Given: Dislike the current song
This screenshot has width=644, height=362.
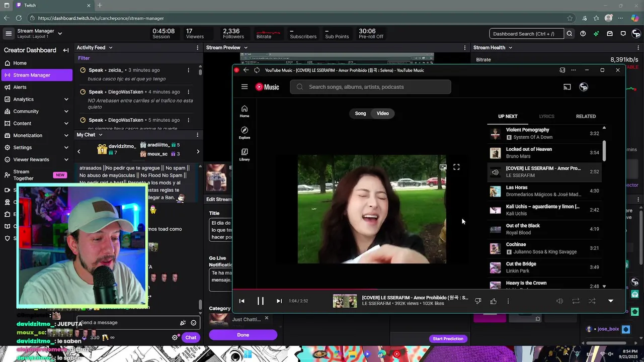Looking at the screenshot, I should (478, 301).
